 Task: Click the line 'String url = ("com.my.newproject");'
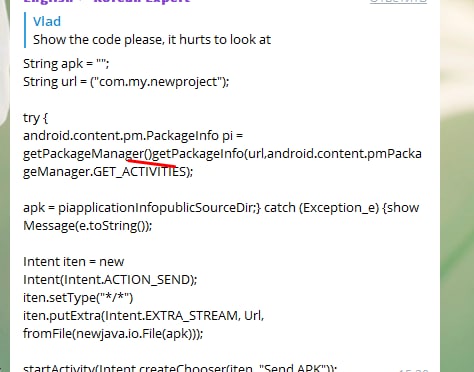tap(126, 82)
